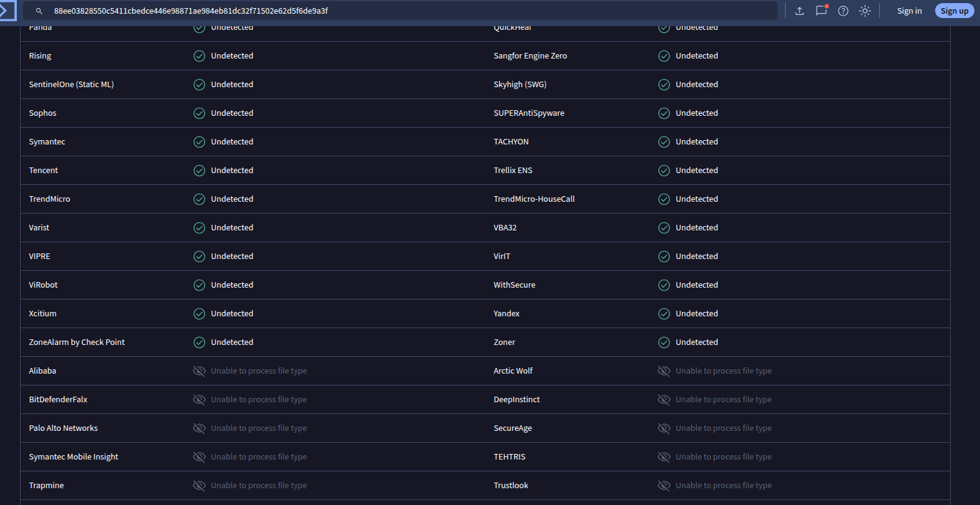Select the Symantec Mobile Insight vendor name
This screenshot has height=505, width=980.
tap(74, 457)
